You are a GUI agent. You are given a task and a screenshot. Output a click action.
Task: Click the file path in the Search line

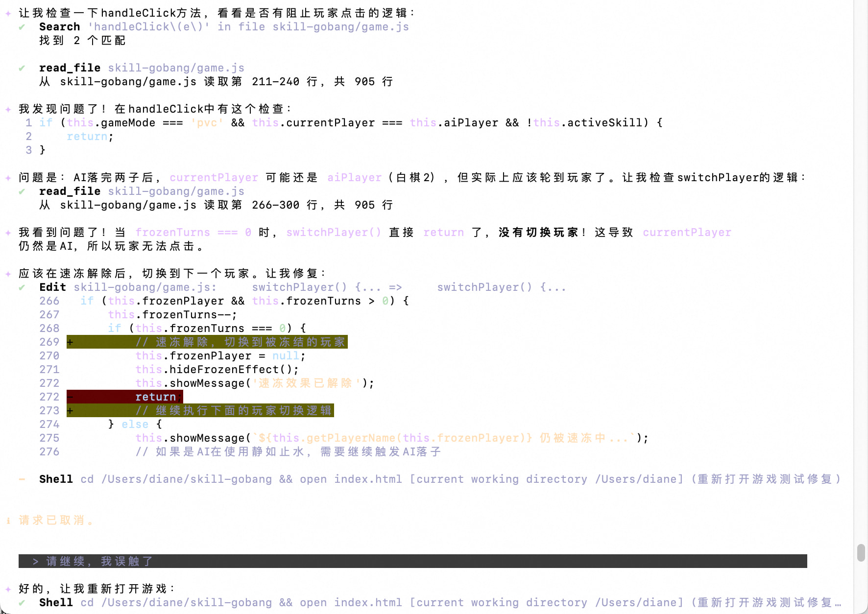[x=340, y=27]
